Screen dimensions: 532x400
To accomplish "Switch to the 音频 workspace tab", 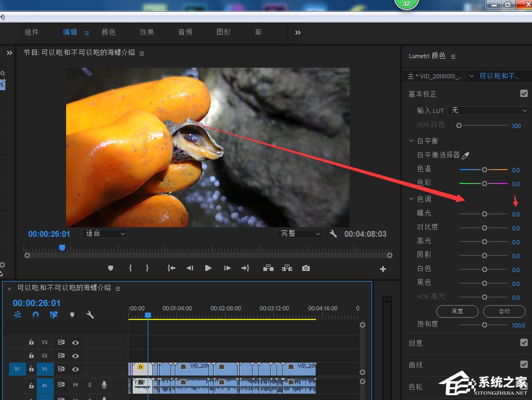I will (185, 33).
